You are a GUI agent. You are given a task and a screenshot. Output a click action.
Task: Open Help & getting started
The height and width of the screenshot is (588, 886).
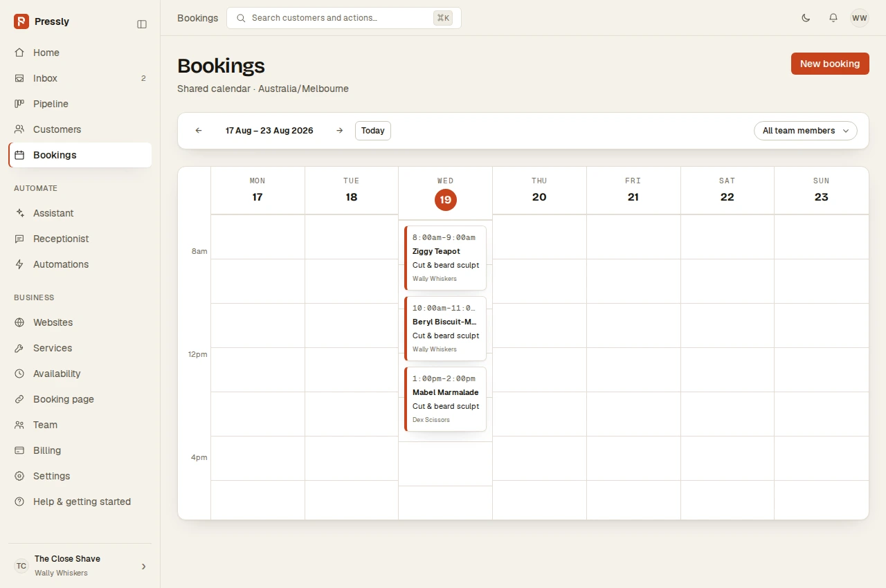click(x=80, y=502)
